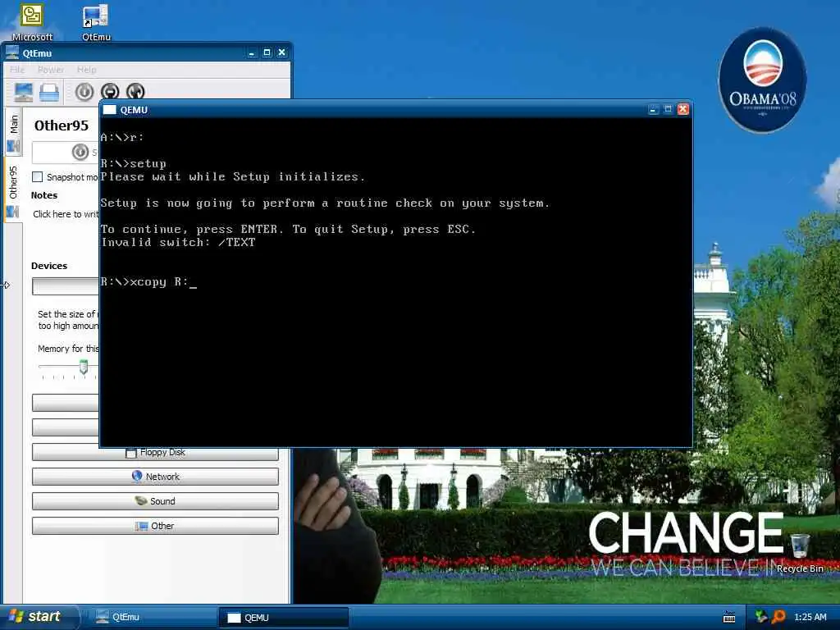Switch to the Other95 vertical tab
Image resolution: width=840 pixels, height=630 pixels.
tap(13, 191)
